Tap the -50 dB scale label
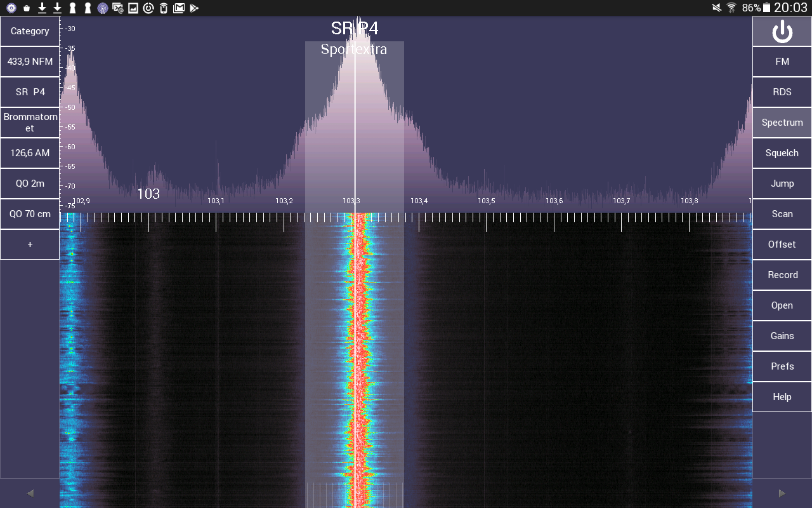The image size is (812, 508). pyautogui.click(x=70, y=107)
